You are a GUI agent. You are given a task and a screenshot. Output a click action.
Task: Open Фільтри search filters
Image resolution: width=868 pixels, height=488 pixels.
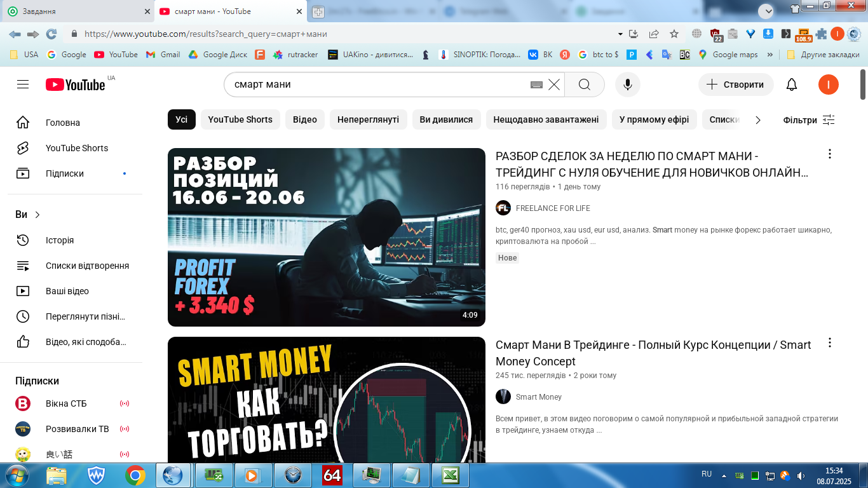click(x=808, y=120)
